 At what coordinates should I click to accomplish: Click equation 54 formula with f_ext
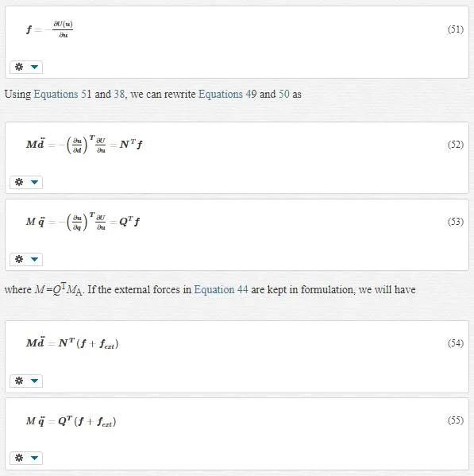72,343
